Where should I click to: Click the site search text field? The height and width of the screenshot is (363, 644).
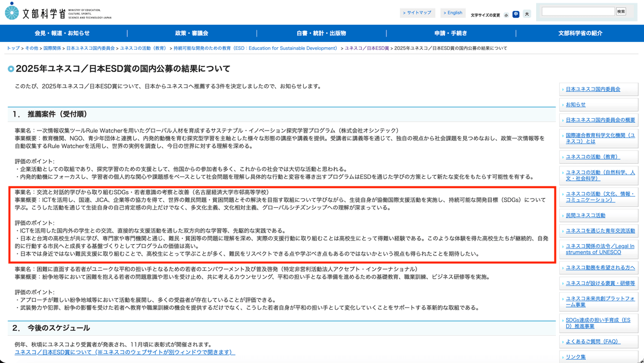tap(577, 11)
